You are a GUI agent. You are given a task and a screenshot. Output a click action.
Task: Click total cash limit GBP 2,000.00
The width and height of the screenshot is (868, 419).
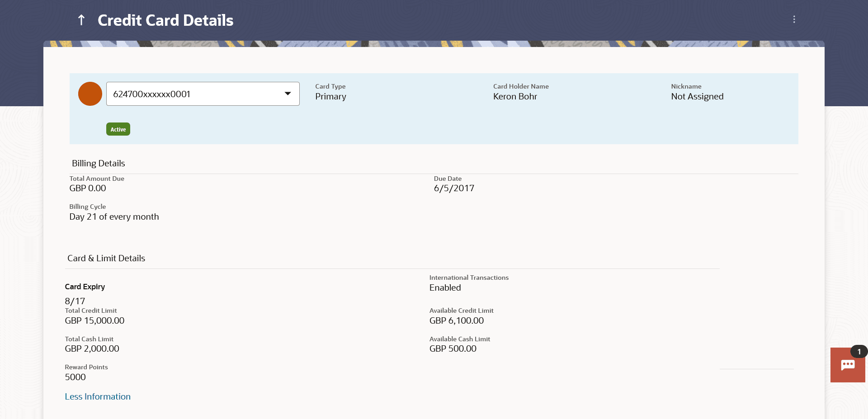[92, 348]
